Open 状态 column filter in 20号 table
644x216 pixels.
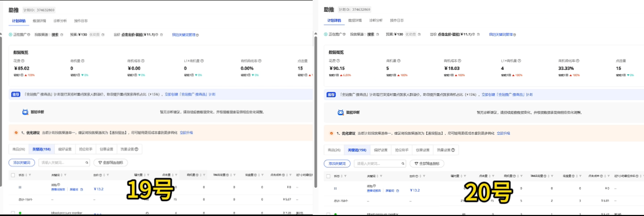[345, 176]
